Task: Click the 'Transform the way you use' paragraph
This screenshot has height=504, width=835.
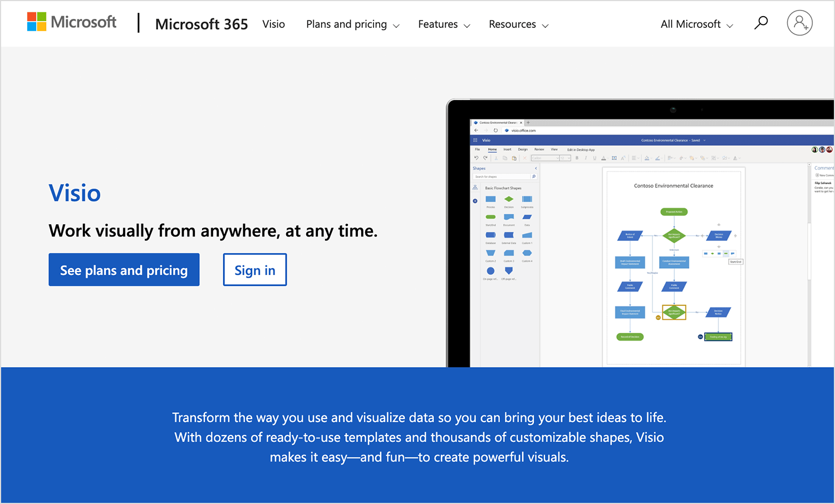Action: pos(419,437)
